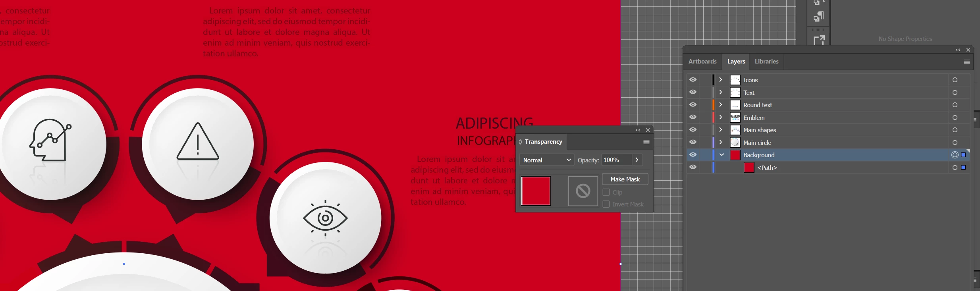Expand the Emblem layer
Image resolution: width=980 pixels, height=291 pixels.
721,117
